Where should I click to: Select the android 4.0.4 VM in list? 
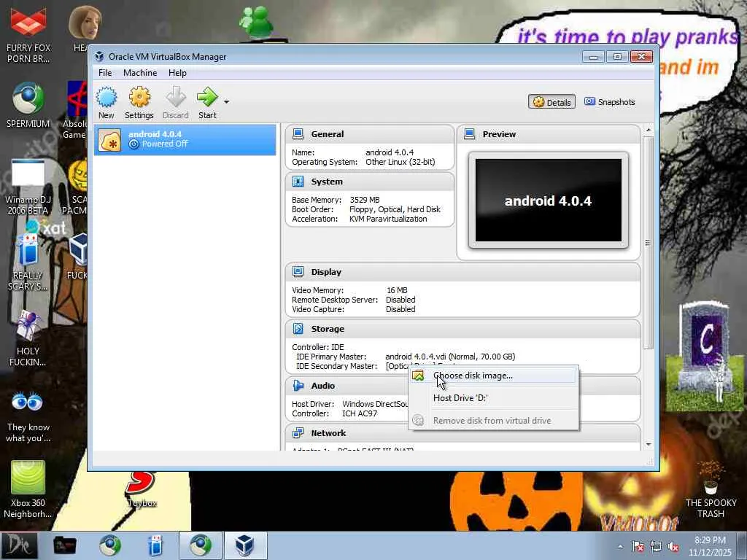(x=185, y=139)
